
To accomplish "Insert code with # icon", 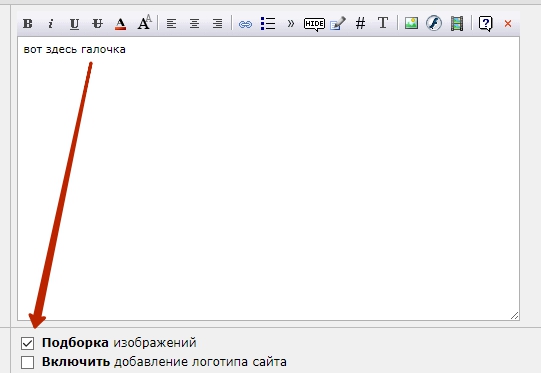I will tap(360, 23).
